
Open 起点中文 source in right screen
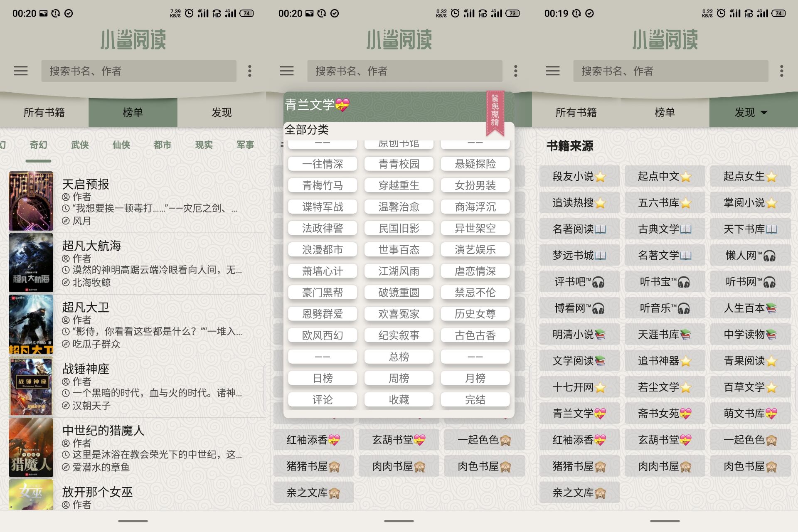click(x=664, y=176)
